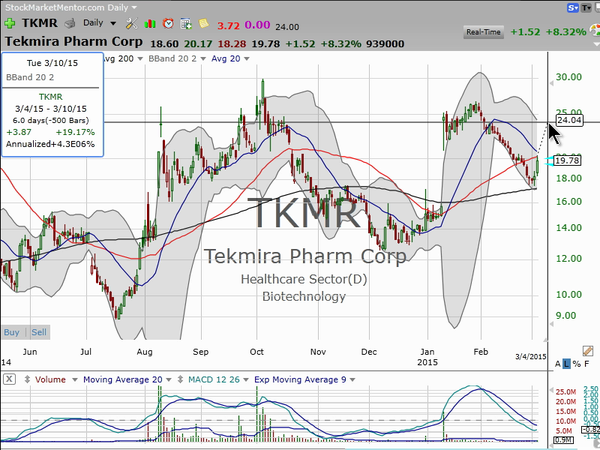Open the Exp Moving Average 9 dropdown
The height and width of the screenshot is (450, 600).
352,380
